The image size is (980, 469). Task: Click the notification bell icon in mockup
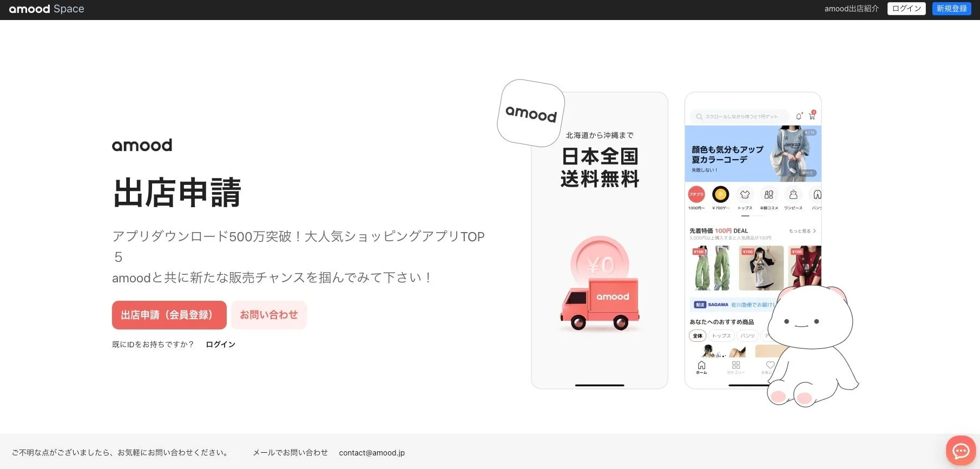(x=799, y=116)
